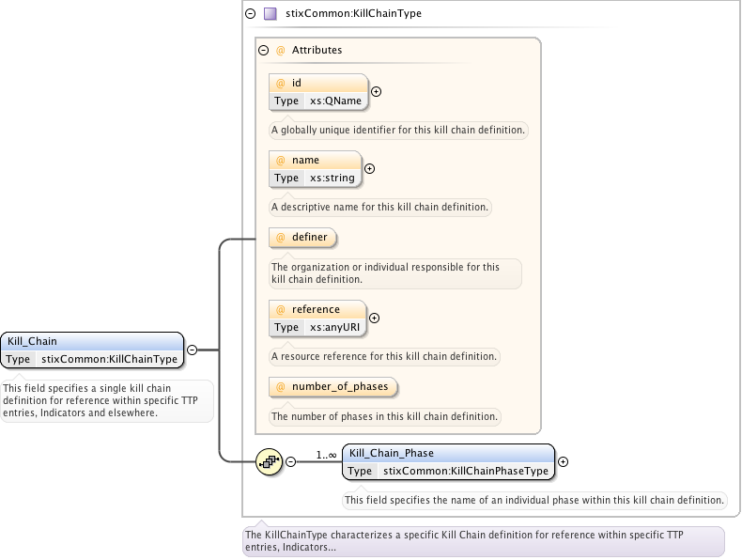Click the @ icon beside Attributes header
The image size is (742, 560).
pos(280,50)
